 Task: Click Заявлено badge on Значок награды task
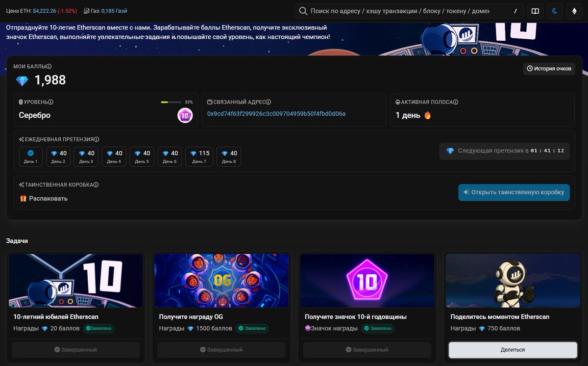tap(377, 329)
